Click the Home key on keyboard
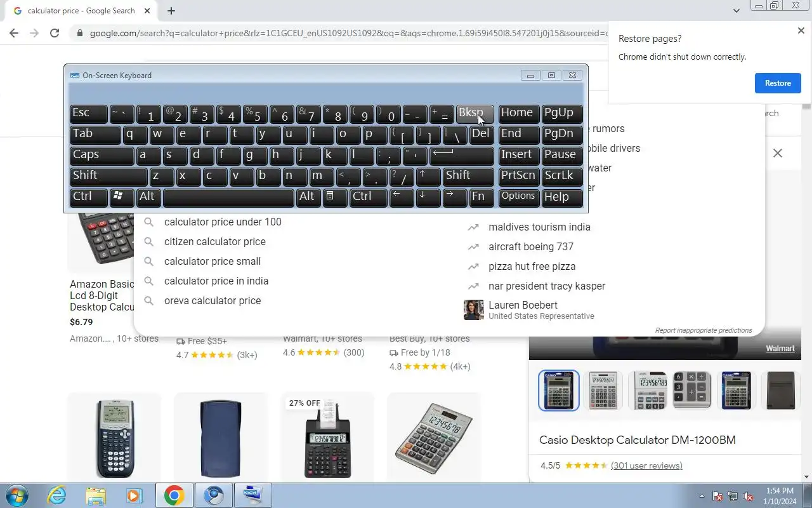 [x=519, y=114]
